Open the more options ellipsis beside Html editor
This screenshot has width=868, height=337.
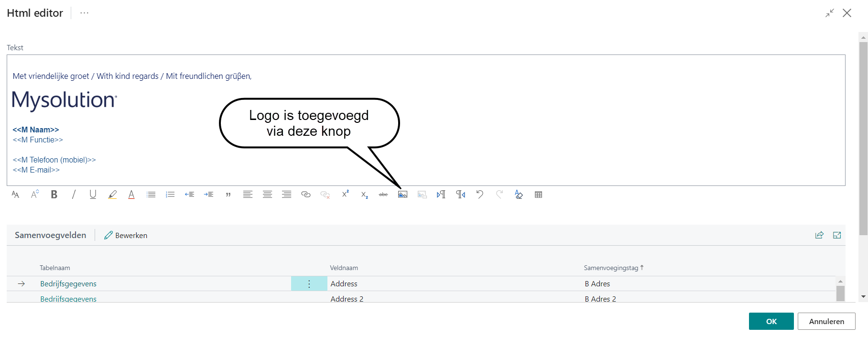[x=85, y=13]
